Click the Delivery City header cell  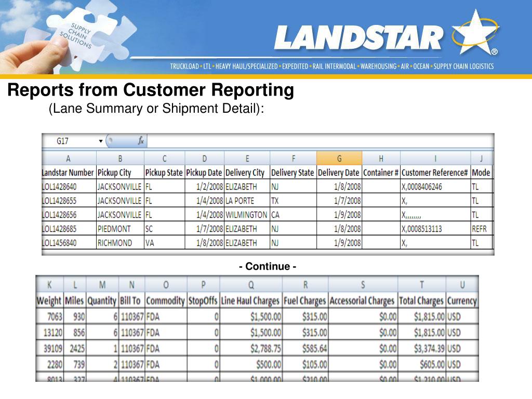[x=247, y=172]
